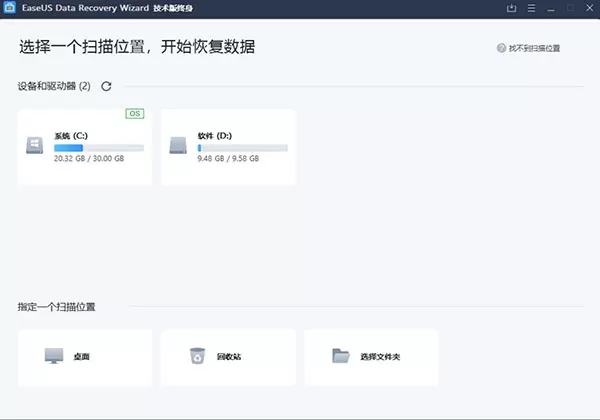
Task: Open the import scan session icon
Action: 511,8
